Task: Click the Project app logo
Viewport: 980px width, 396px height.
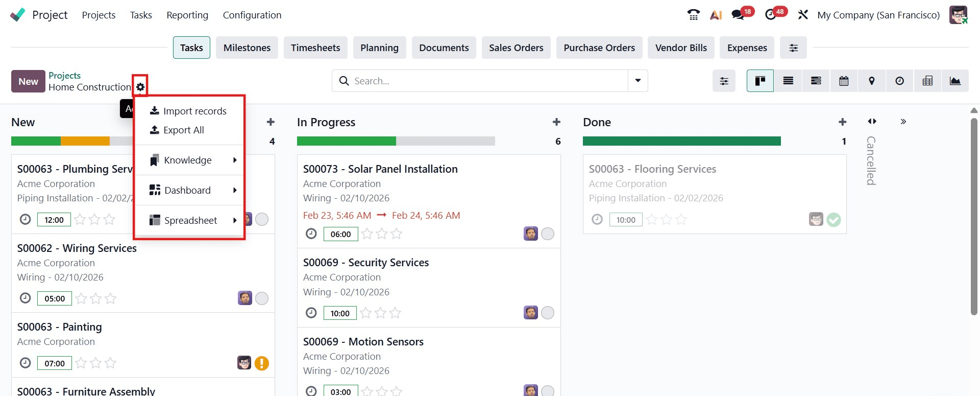Action: click(17, 15)
